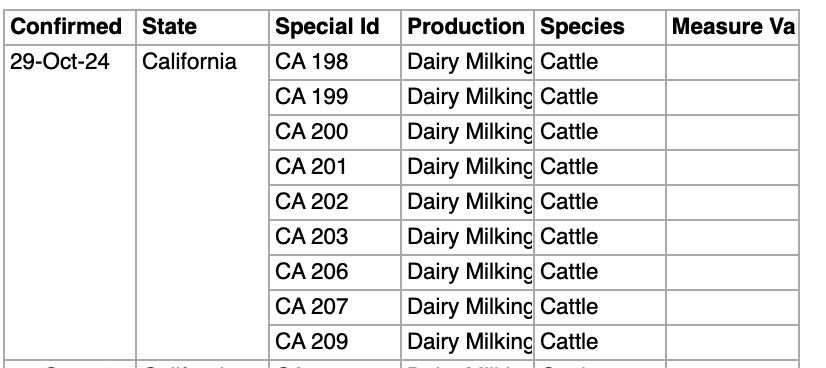Click the 29-Oct-24 date cell

pyautogui.click(x=70, y=202)
